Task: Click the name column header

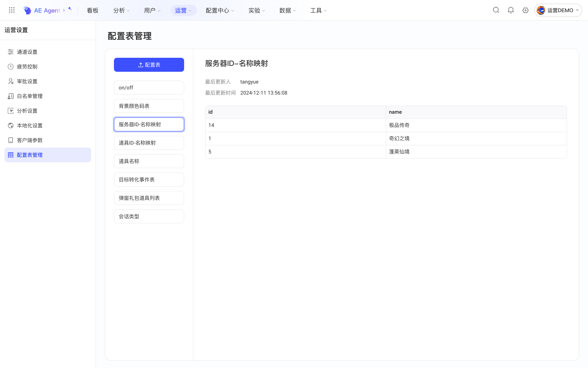Action: [x=476, y=112]
